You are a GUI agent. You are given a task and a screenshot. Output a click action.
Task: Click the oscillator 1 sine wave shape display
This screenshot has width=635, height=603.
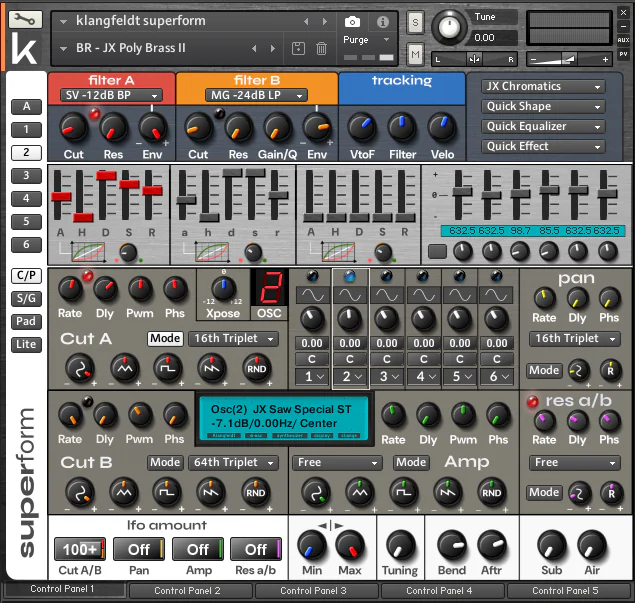point(313,295)
